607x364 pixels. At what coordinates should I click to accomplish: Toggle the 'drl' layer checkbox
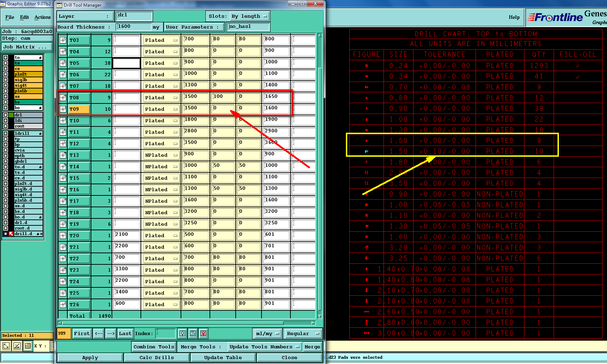tap(6, 115)
